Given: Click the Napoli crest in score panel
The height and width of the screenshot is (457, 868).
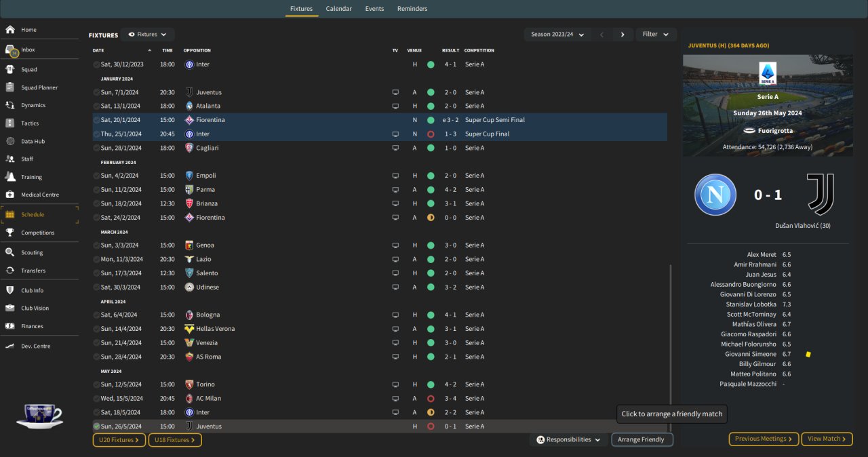Looking at the screenshot, I should click(715, 195).
